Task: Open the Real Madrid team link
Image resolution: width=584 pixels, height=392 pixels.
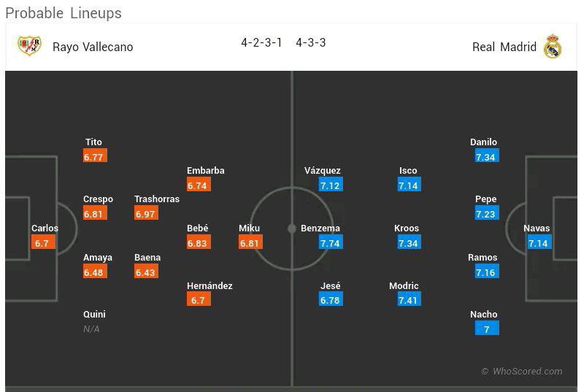Action: click(x=504, y=47)
